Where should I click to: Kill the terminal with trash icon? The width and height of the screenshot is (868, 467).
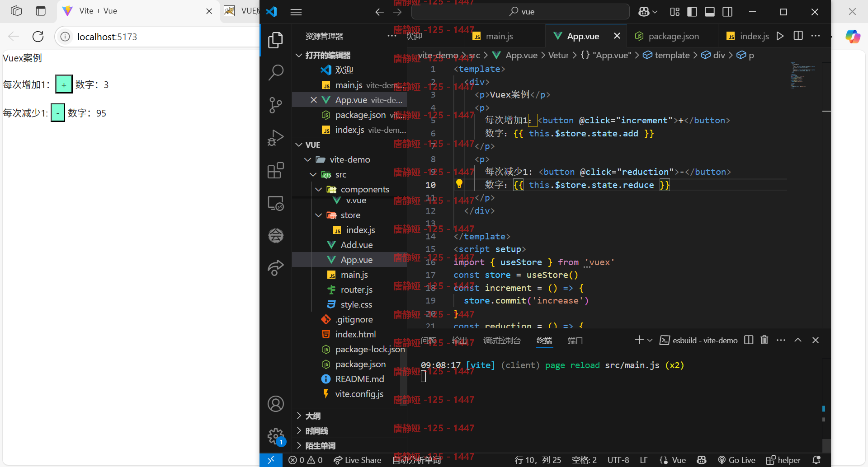[764, 340]
